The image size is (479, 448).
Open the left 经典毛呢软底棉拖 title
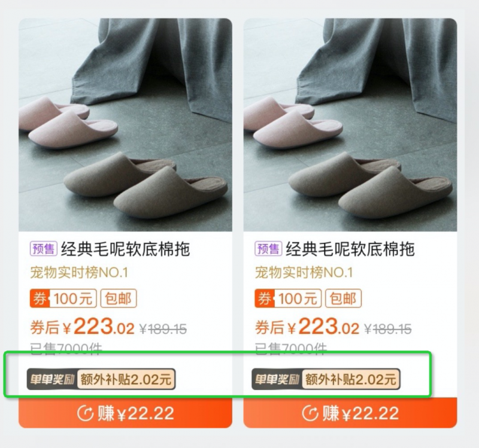click(x=126, y=249)
